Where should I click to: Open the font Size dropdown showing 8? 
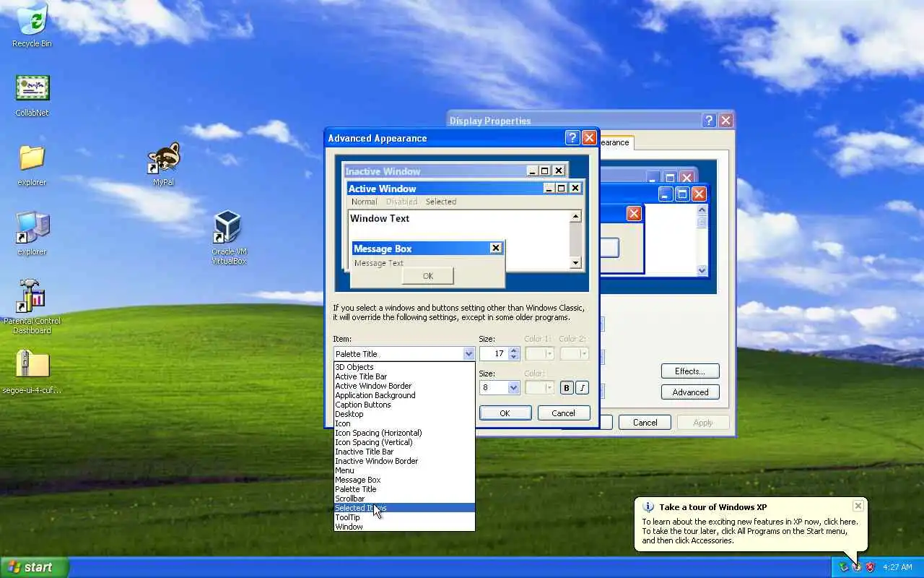[x=513, y=388]
